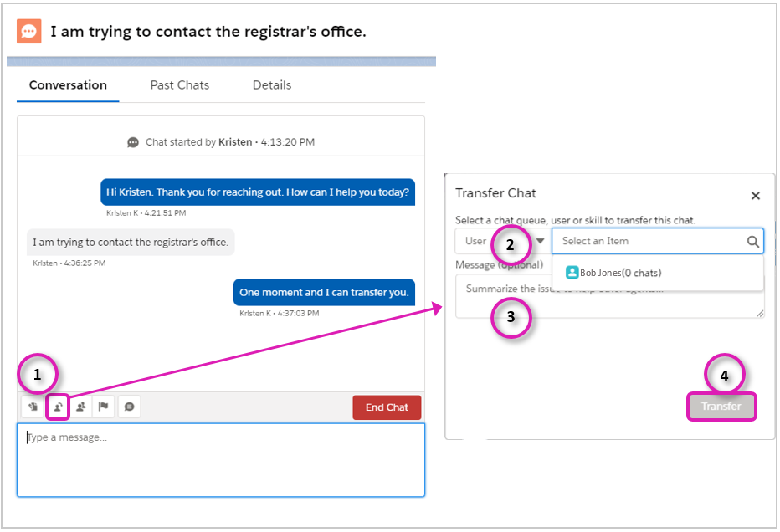The image size is (780, 532).
Task: Click the orange chat icon beside the title
Action: [x=28, y=32]
